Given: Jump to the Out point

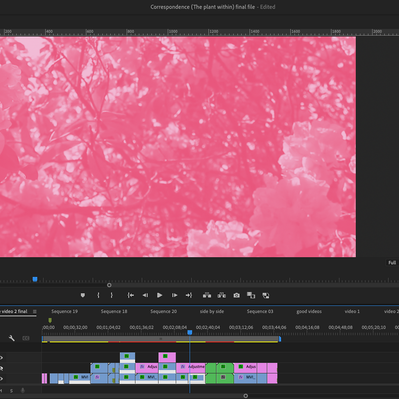Looking at the screenshot, I should [x=189, y=295].
